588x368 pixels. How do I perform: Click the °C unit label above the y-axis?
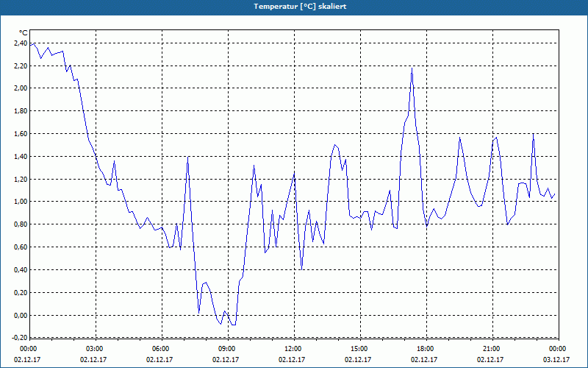(24, 33)
